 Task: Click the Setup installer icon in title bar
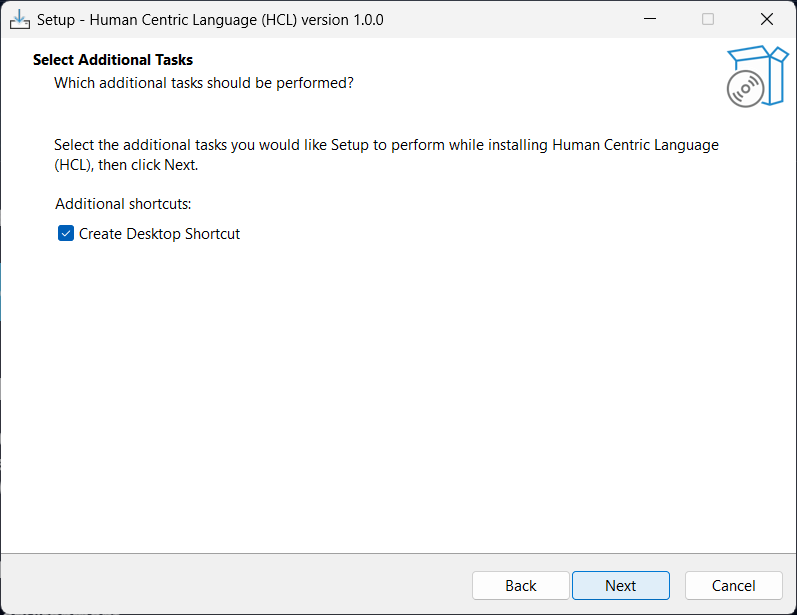tap(19, 19)
